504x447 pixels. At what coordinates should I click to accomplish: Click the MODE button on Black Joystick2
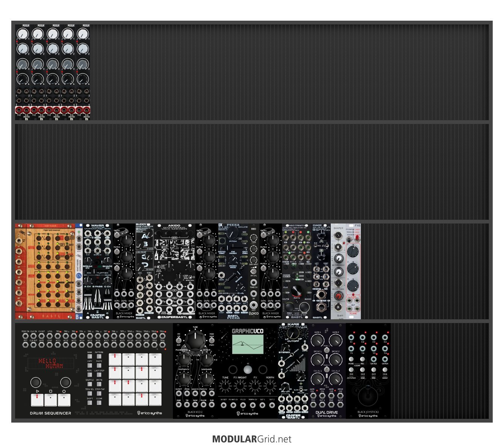pos(351,359)
